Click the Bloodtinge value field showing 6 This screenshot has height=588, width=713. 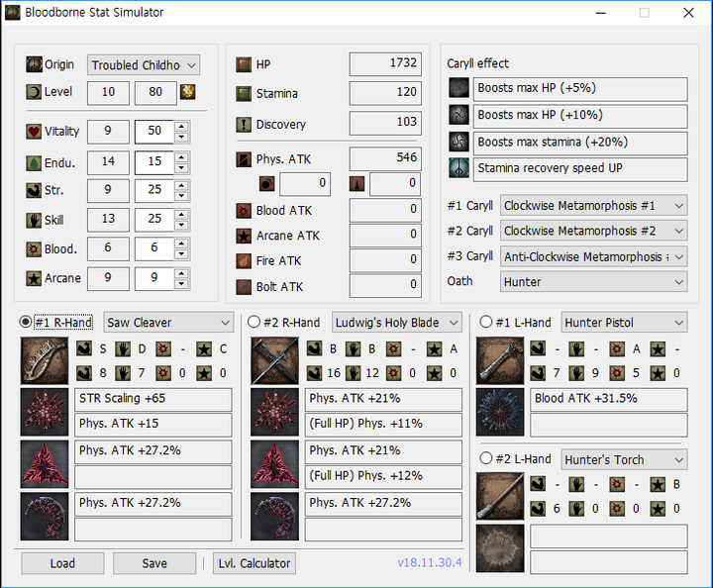pos(154,248)
